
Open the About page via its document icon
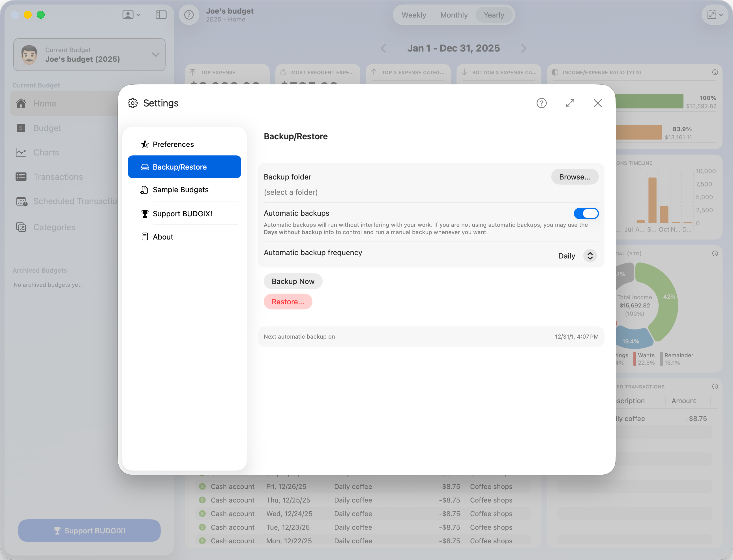click(x=145, y=237)
